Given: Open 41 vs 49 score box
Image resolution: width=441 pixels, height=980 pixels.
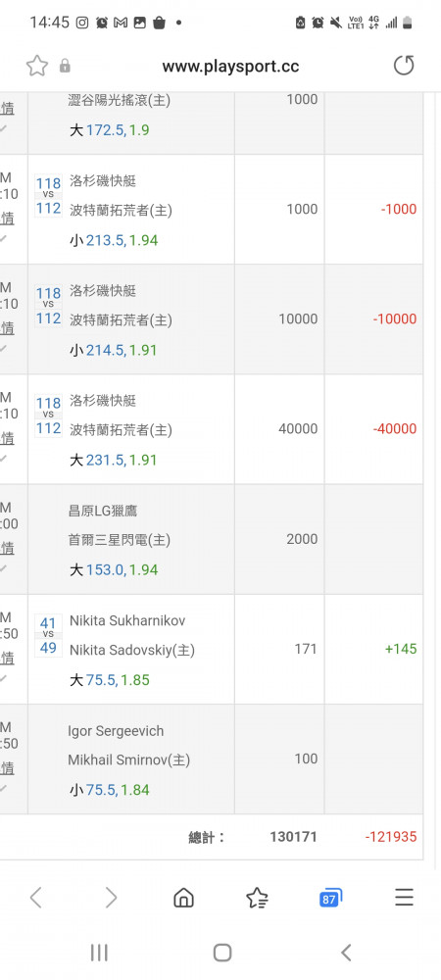Looking at the screenshot, I should (x=48, y=636).
